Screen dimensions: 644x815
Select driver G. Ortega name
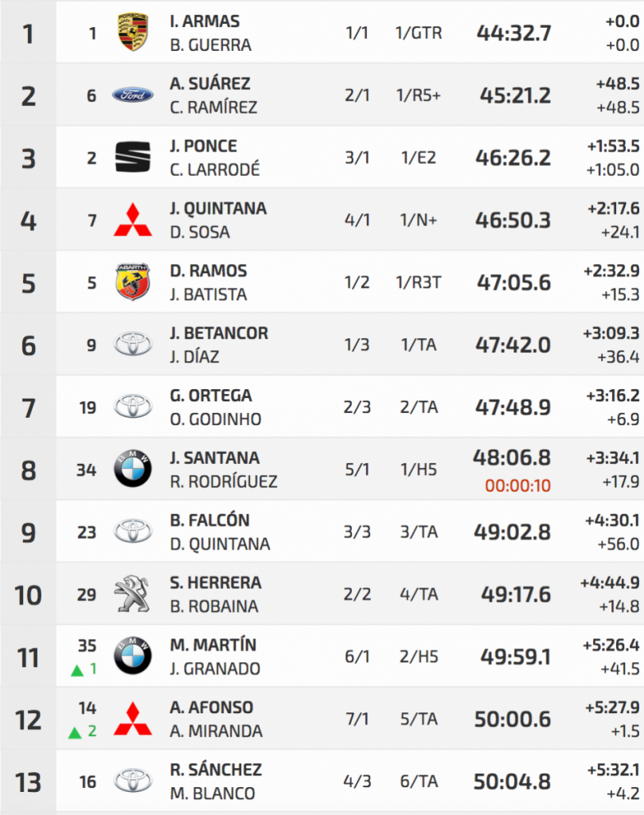pos(211,396)
